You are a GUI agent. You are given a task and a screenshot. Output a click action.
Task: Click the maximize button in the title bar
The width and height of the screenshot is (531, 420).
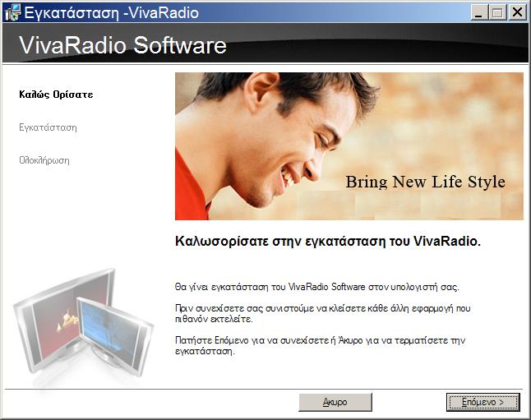point(497,13)
